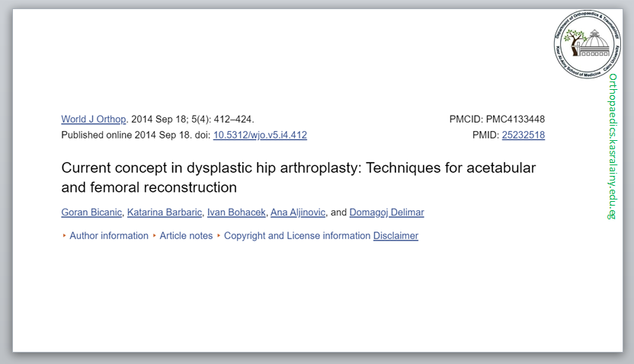The image size is (634, 364).
Task: Click the vertical green Orthopaedics.kasralainy.edu.eg text
Action: click(x=612, y=146)
